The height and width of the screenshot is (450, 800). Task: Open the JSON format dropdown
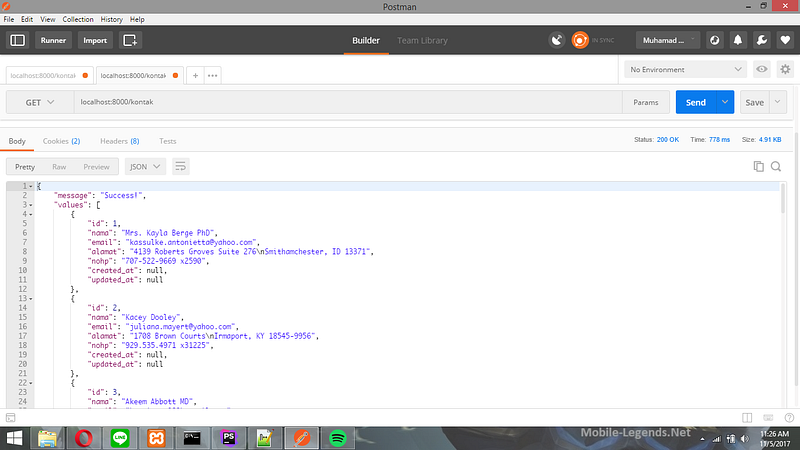(145, 166)
